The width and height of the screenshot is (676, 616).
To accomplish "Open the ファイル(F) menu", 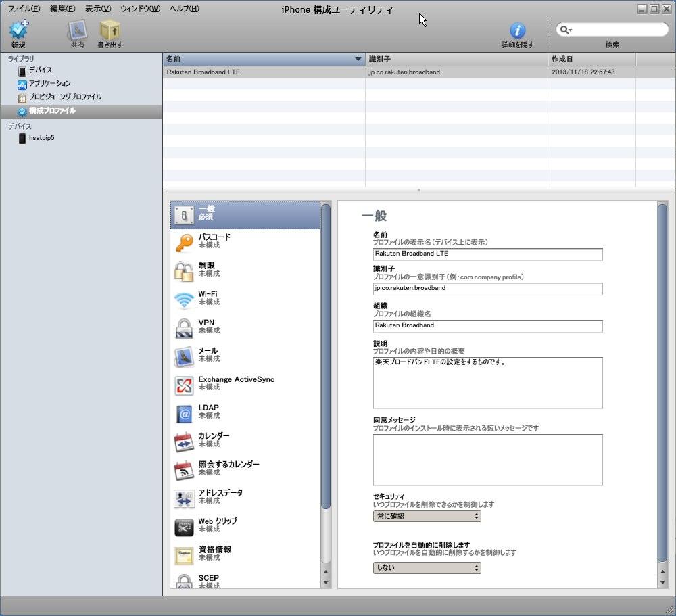I will click(x=24, y=9).
